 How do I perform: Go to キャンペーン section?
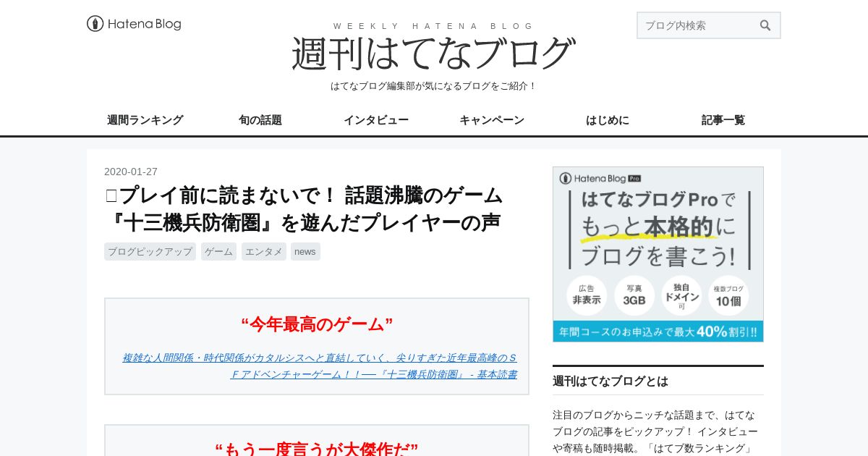[x=492, y=120]
